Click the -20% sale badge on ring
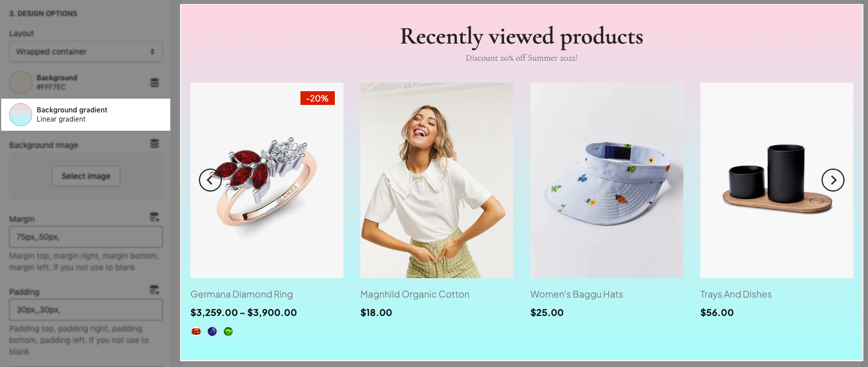Screen dimensions: 868x367 click(318, 98)
